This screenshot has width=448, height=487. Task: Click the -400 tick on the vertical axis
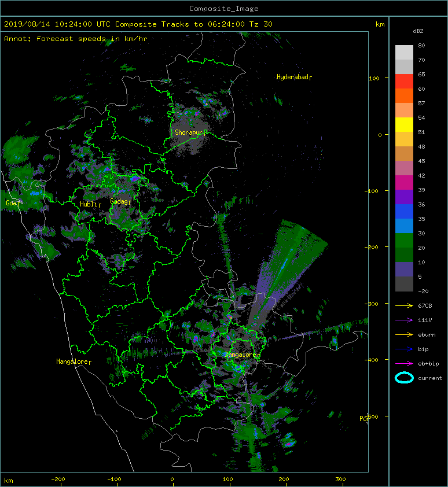(x=372, y=360)
